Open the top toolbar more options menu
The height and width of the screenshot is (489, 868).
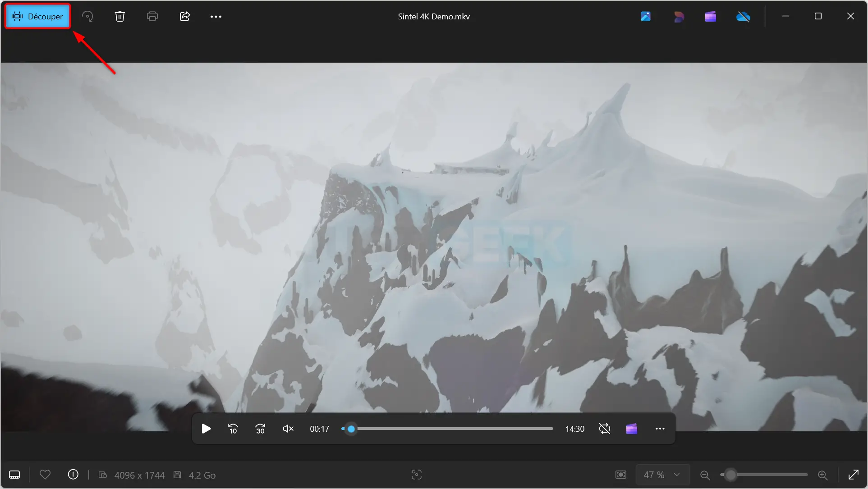click(216, 17)
